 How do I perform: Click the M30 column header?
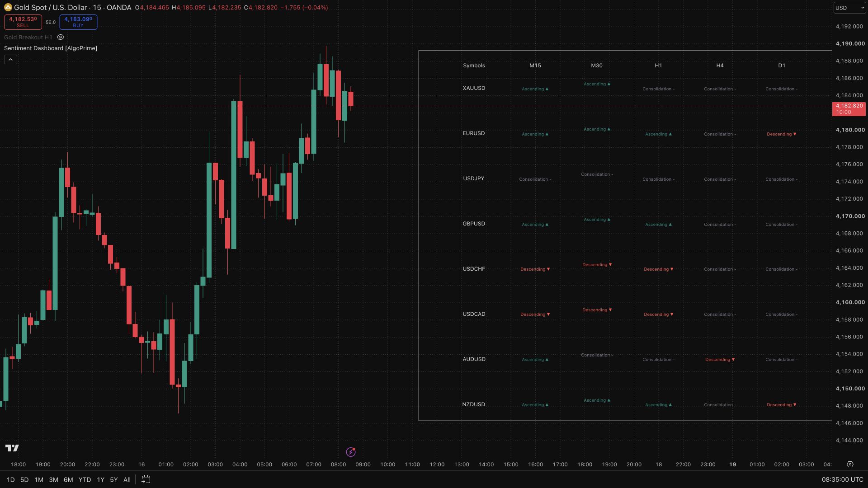coord(597,66)
